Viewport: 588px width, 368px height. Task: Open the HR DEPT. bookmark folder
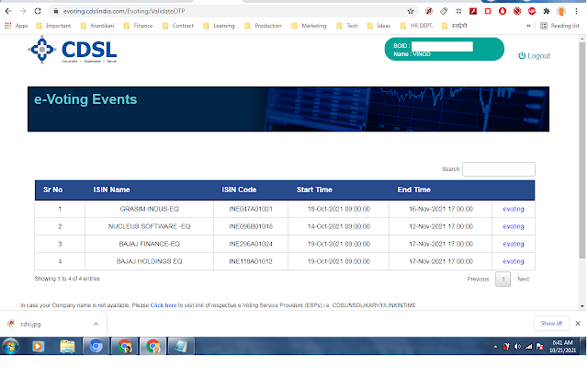[x=416, y=26]
